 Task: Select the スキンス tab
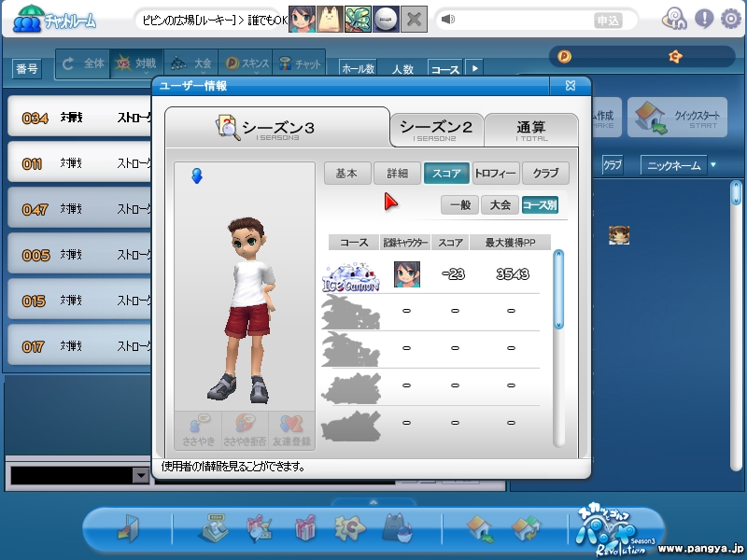coord(246,63)
